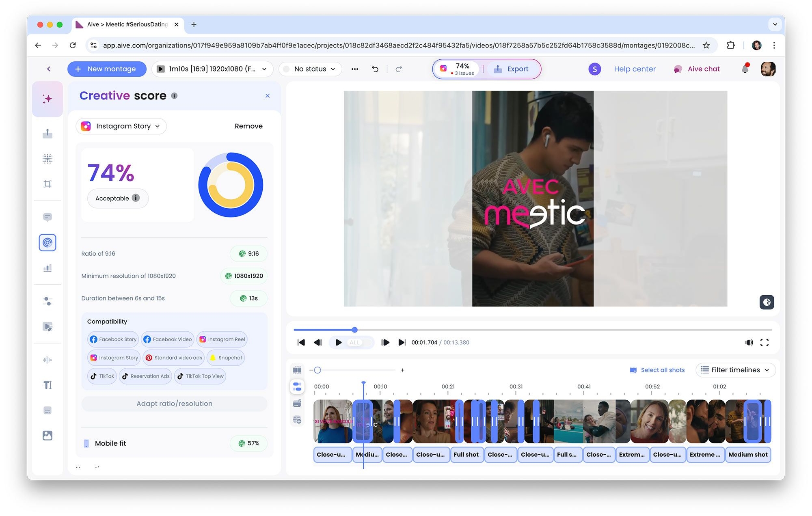
Task: Open the No status dropdown
Action: [x=311, y=69]
